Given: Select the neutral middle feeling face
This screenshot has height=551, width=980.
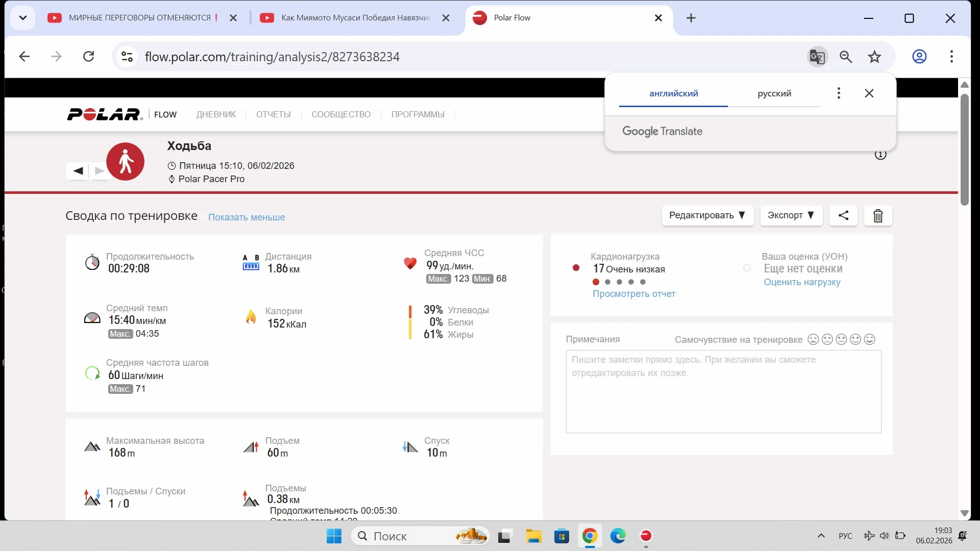Looking at the screenshot, I should point(842,339).
